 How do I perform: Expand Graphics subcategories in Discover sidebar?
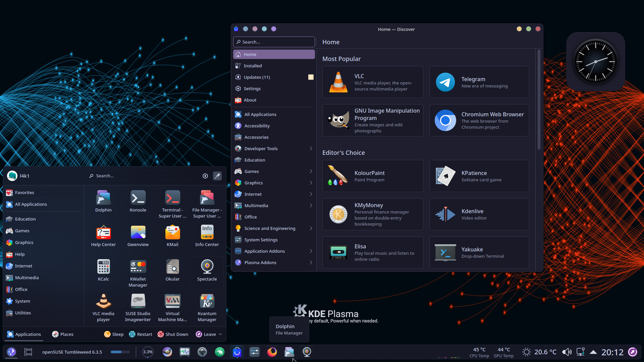tap(311, 183)
